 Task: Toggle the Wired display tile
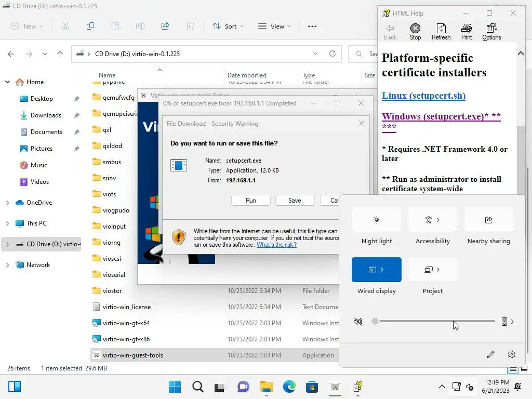click(x=377, y=270)
